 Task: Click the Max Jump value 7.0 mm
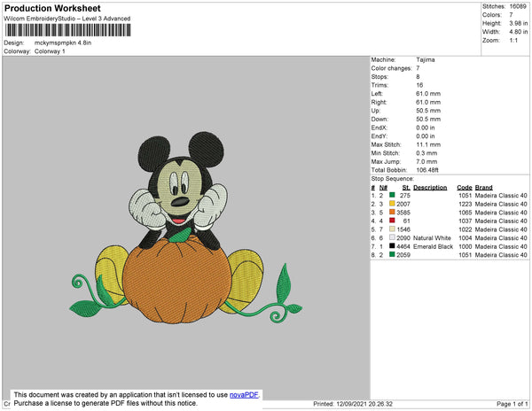coord(426,161)
